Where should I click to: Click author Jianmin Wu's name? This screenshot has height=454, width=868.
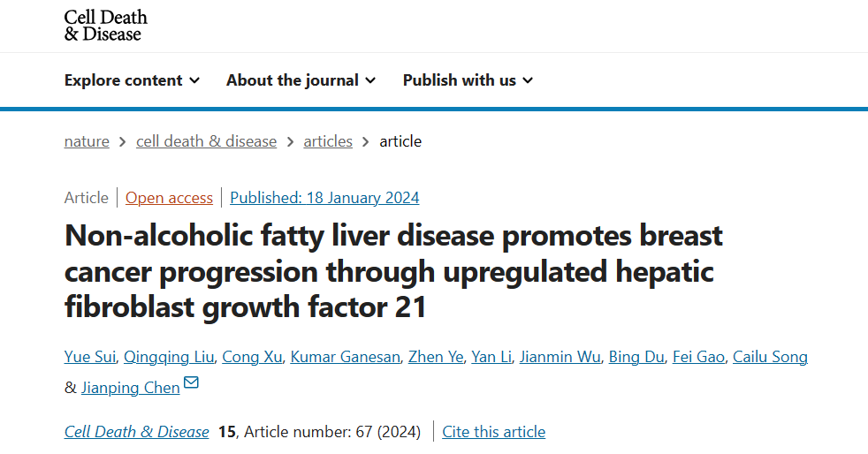click(x=560, y=357)
